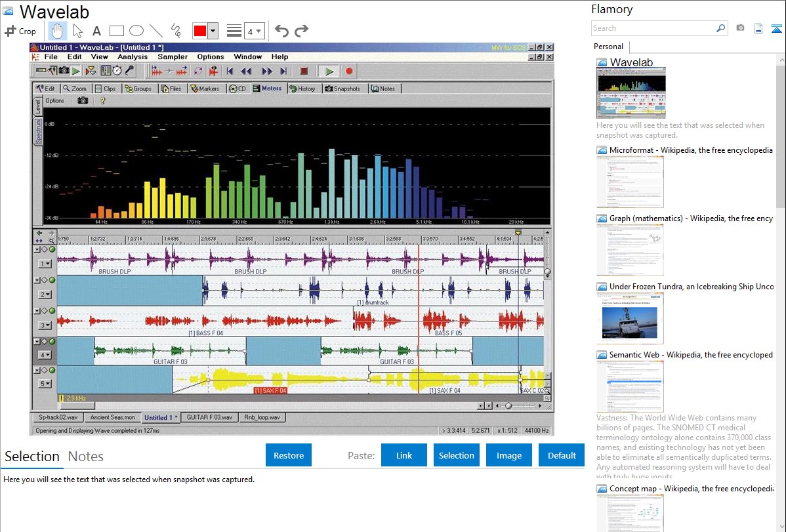
Task: Select the straight line drawing tool
Action: (156, 31)
